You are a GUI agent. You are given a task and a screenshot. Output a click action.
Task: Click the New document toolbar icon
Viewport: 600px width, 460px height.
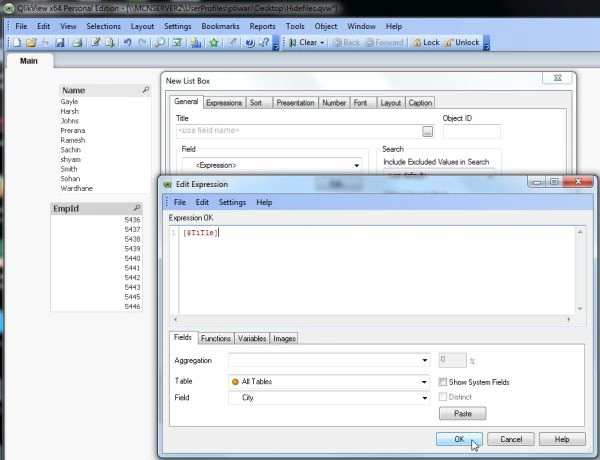click(17, 42)
